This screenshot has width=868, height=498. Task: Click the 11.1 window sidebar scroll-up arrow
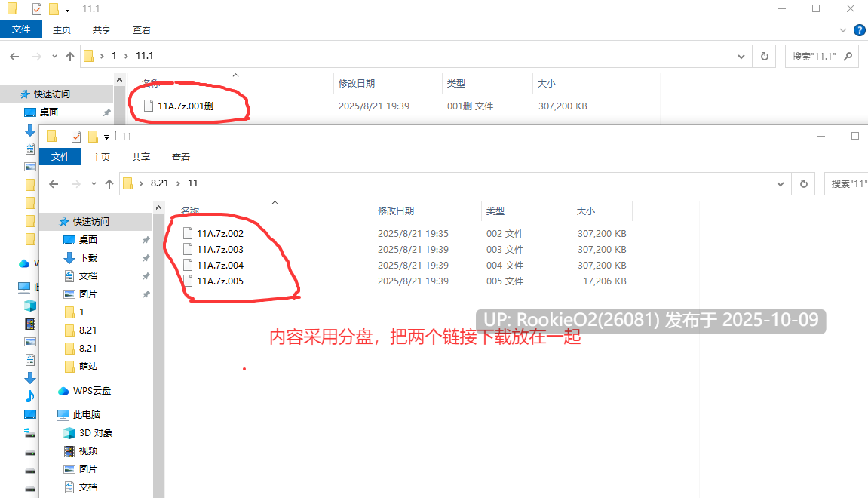pyautogui.click(x=120, y=80)
